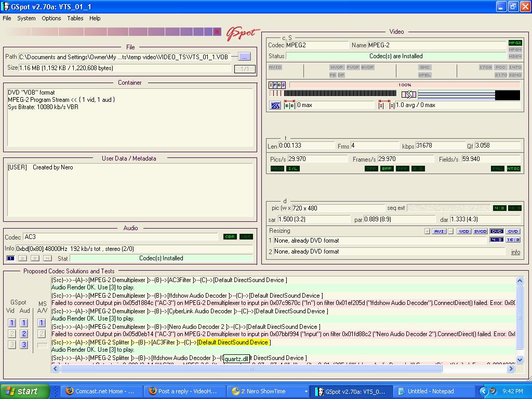Viewport: 532px width, 399px height.
Task: Open the System menu
Action: pos(26,18)
